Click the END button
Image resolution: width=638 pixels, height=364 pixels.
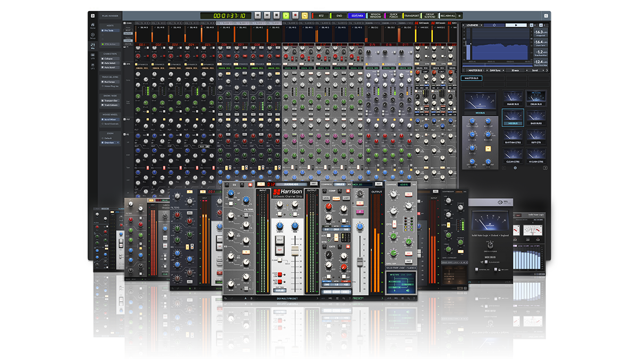tap(339, 16)
